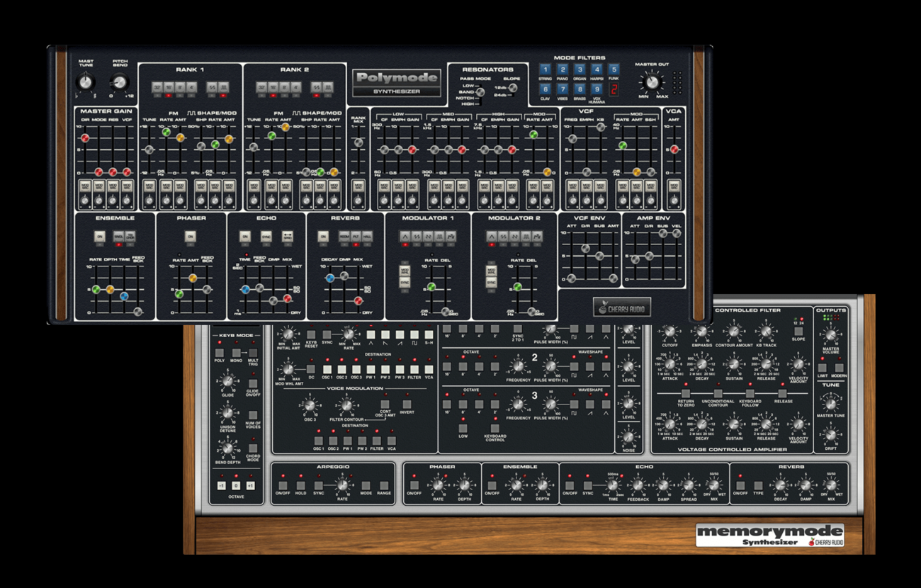Screen dimensions: 921x588
Task: Toggle Polymode Echo SPRD button
Action: 288,236
